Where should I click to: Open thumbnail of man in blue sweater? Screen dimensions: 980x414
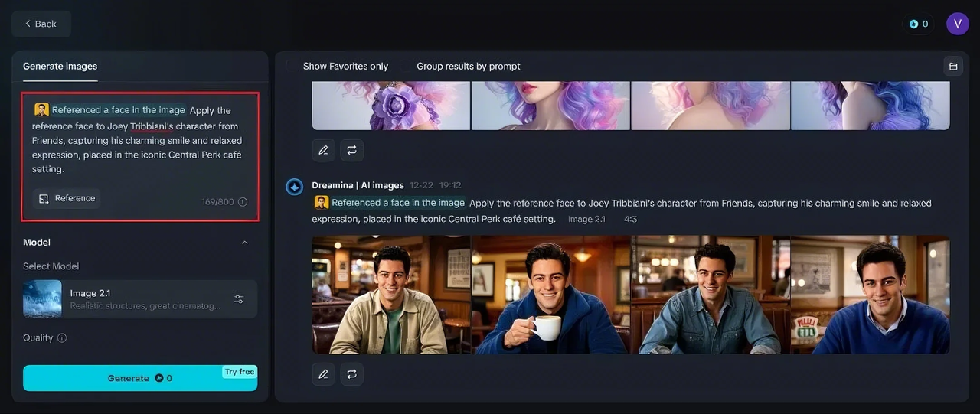pos(871,295)
